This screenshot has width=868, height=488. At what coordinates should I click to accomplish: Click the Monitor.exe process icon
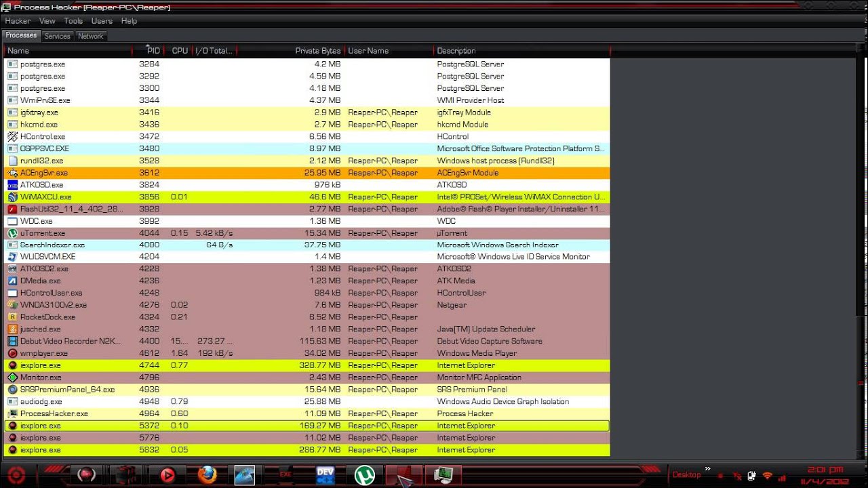click(12, 378)
